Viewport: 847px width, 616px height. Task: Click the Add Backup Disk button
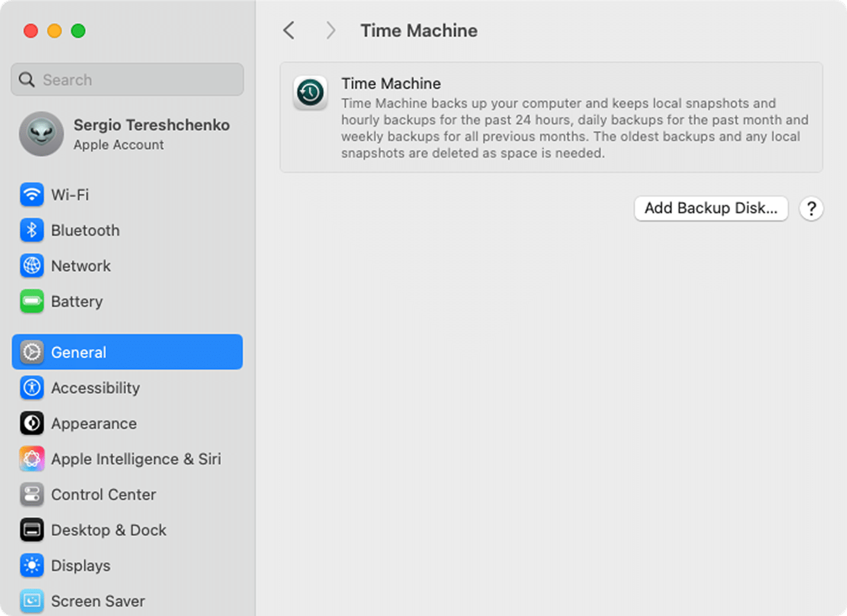pos(711,208)
